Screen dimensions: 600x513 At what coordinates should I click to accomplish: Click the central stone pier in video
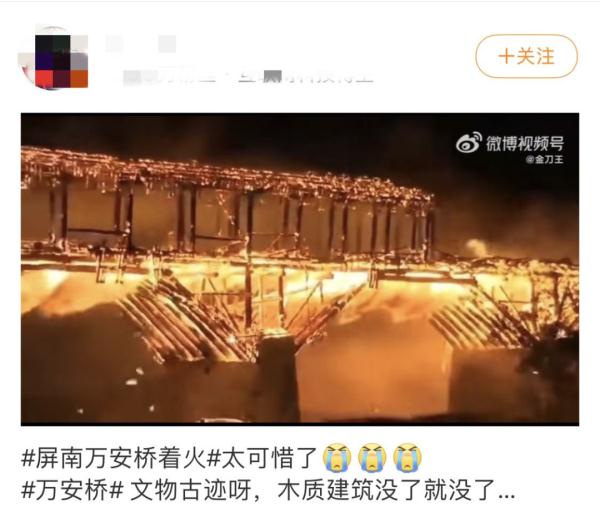pyautogui.click(x=277, y=378)
